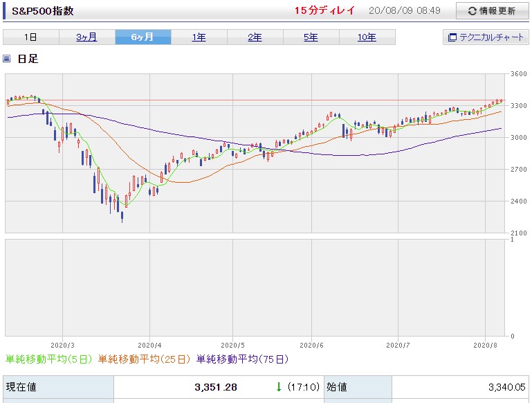The height and width of the screenshot is (403, 532).
Task: Click the 2100 price axis label
Action: tap(519, 233)
